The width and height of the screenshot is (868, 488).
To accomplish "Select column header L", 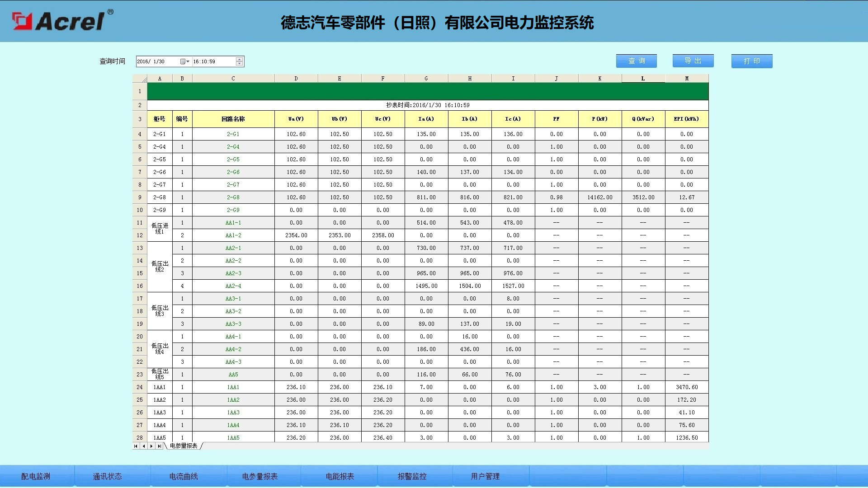I will point(643,79).
